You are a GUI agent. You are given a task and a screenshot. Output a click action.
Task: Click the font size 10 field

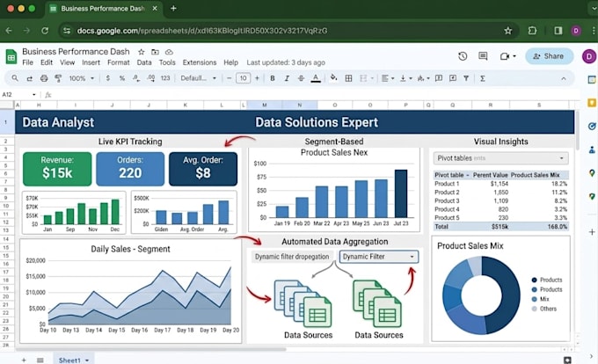[243, 78]
